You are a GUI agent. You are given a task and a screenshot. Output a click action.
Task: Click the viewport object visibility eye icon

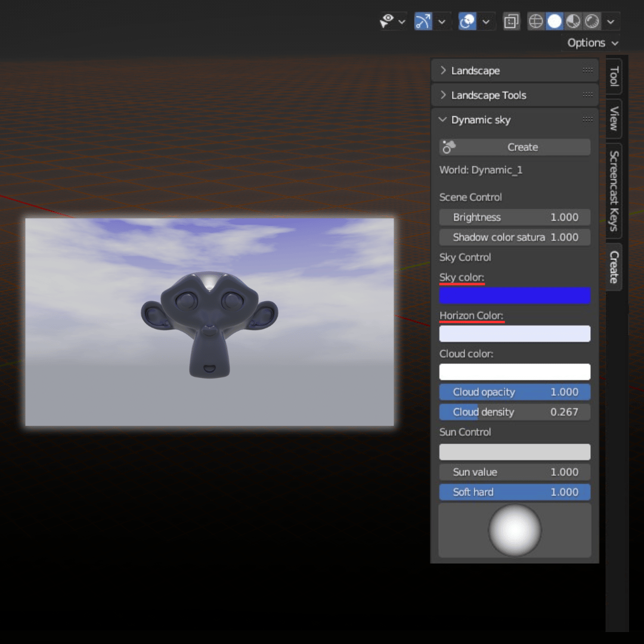coord(386,21)
